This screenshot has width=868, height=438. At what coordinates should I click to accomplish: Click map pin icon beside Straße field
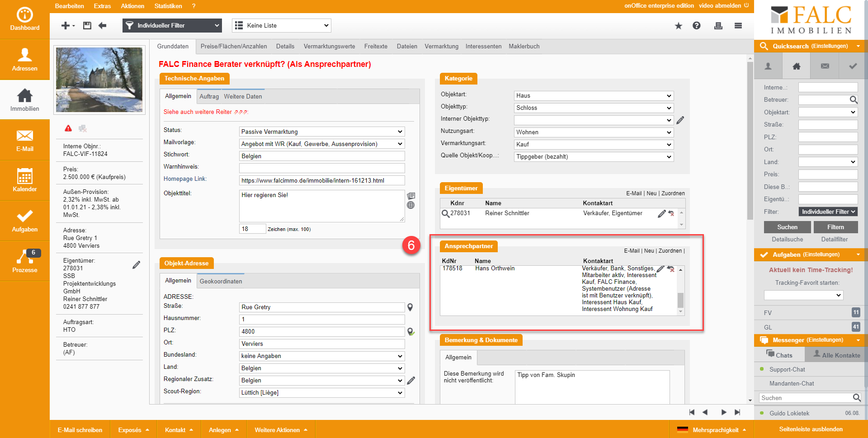coord(410,307)
